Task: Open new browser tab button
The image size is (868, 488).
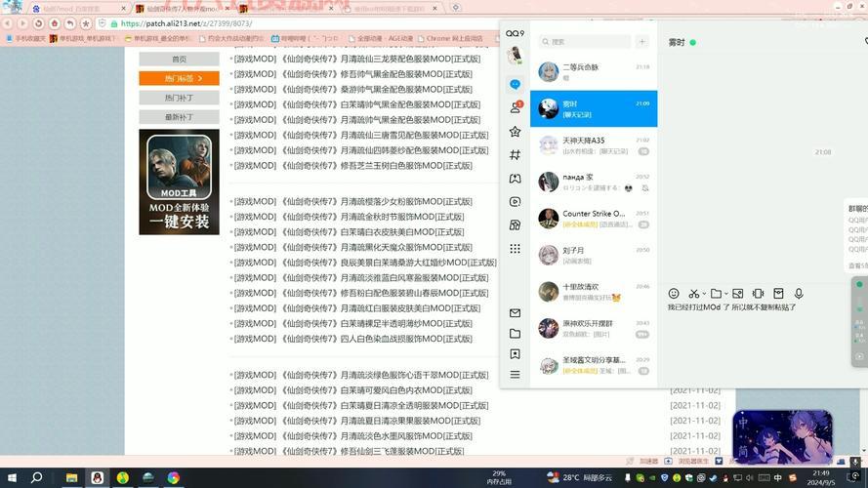Action: 455,9
